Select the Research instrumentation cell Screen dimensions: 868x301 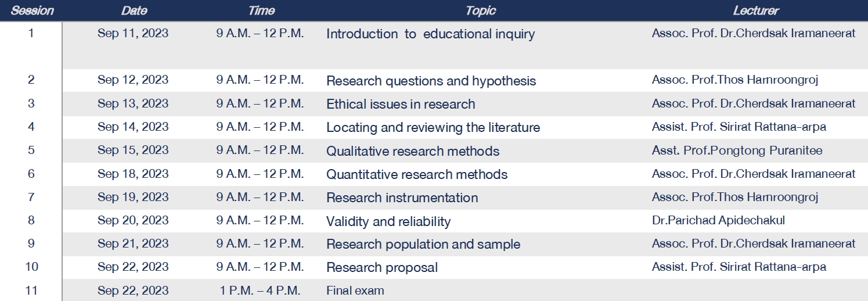pos(402,198)
